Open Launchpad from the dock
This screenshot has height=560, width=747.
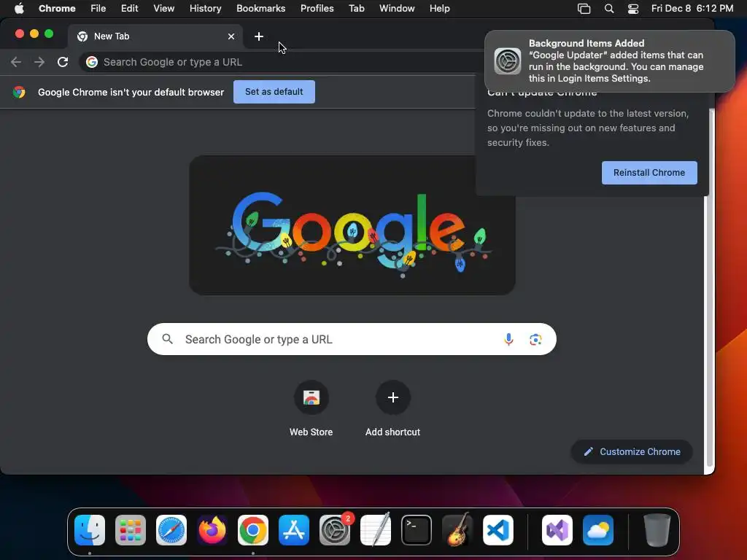pos(131,530)
